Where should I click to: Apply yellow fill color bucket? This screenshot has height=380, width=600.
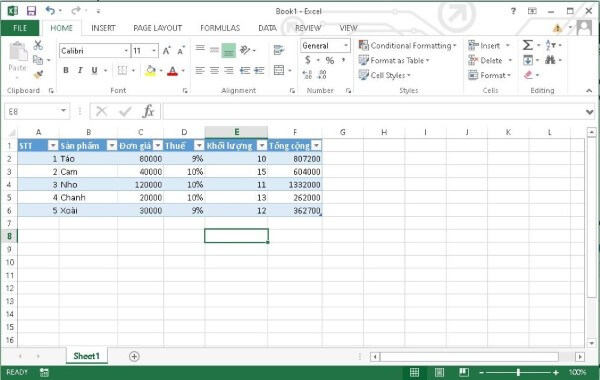click(151, 70)
